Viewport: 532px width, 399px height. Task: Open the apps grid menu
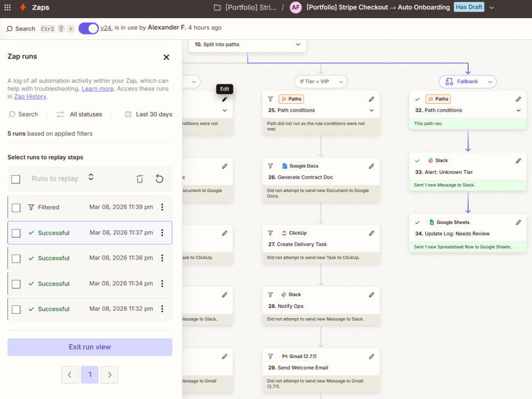(7, 7)
